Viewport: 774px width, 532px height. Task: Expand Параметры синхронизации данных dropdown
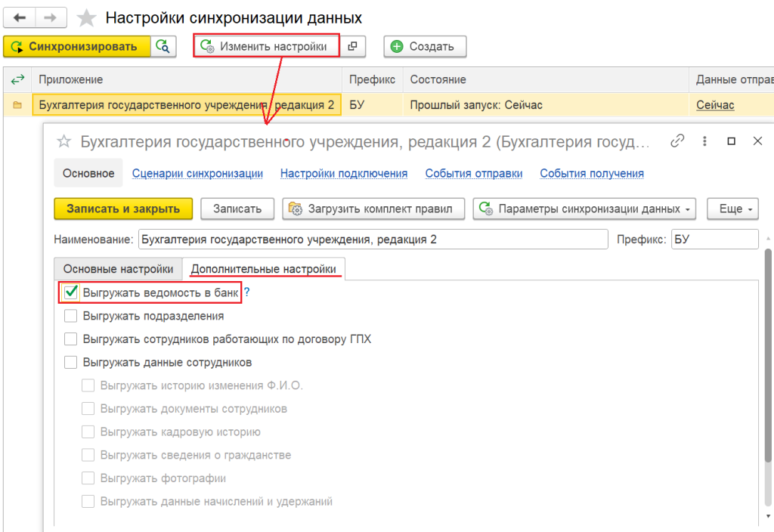pos(584,209)
